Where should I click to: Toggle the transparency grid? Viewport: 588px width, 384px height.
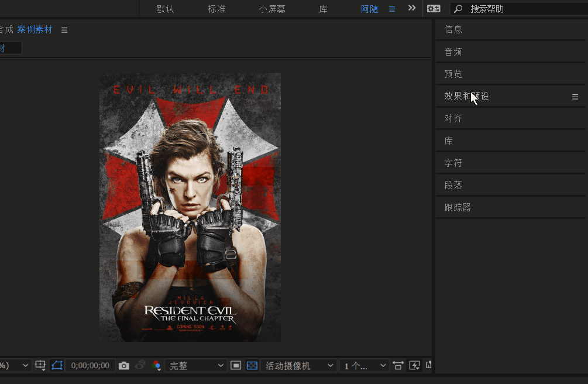coord(252,365)
